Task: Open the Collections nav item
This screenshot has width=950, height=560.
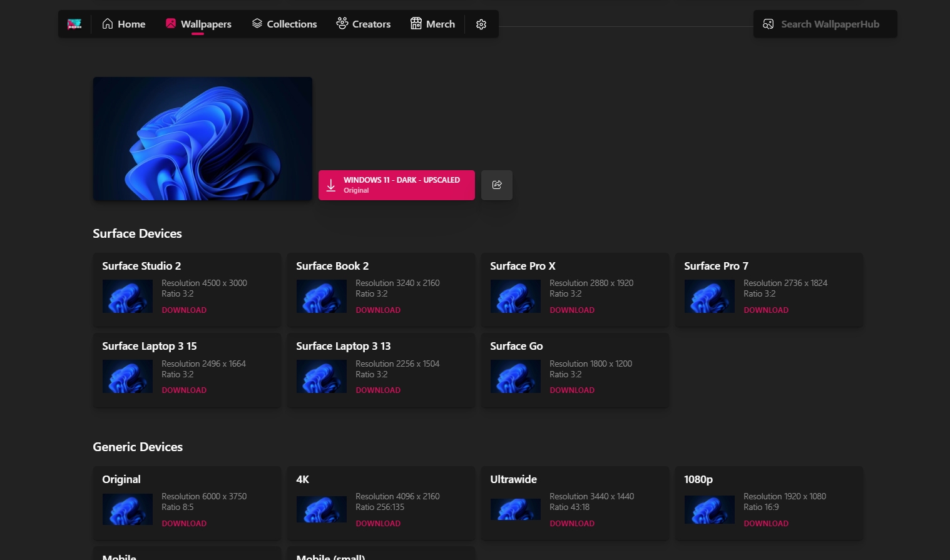Action: (x=285, y=24)
